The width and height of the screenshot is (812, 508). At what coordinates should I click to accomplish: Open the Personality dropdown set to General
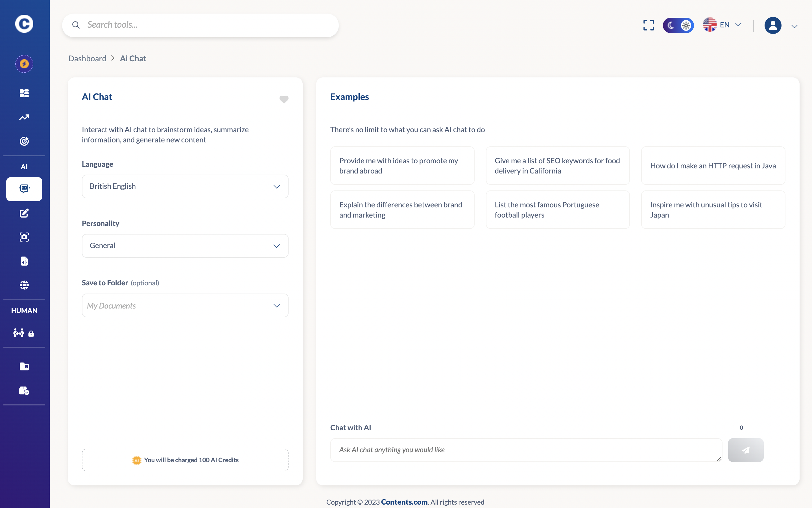[185, 246]
